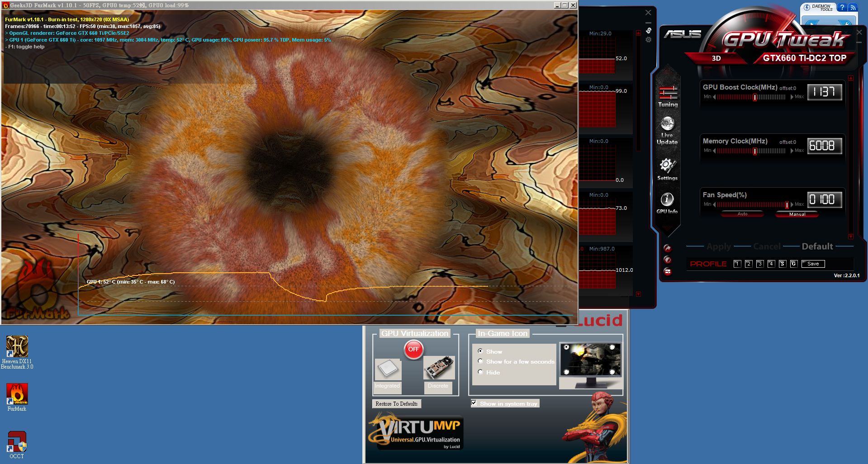
Task: Load profile 2 in GPU Tweak
Action: (x=749, y=264)
